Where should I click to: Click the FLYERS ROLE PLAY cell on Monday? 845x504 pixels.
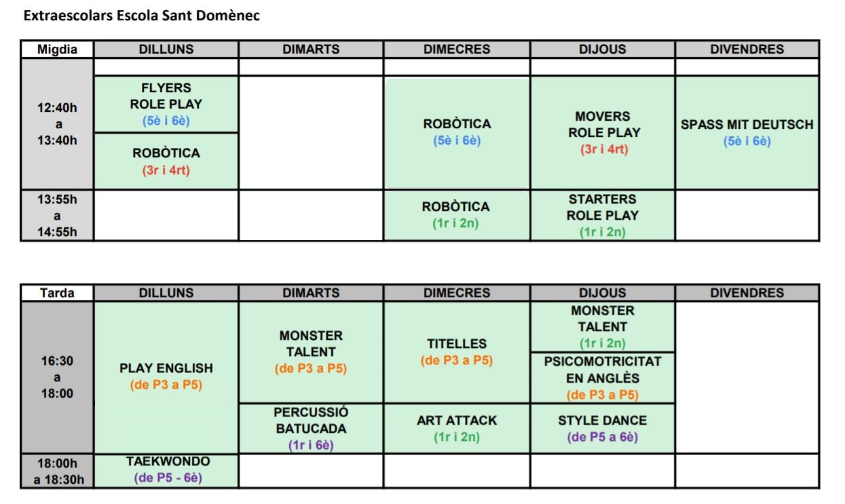(x=166, y=104)
